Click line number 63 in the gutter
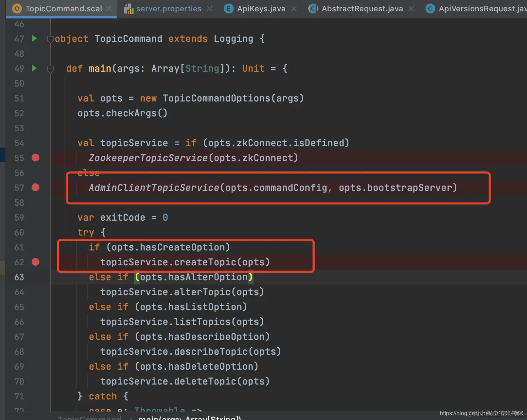 coord(19,277)
